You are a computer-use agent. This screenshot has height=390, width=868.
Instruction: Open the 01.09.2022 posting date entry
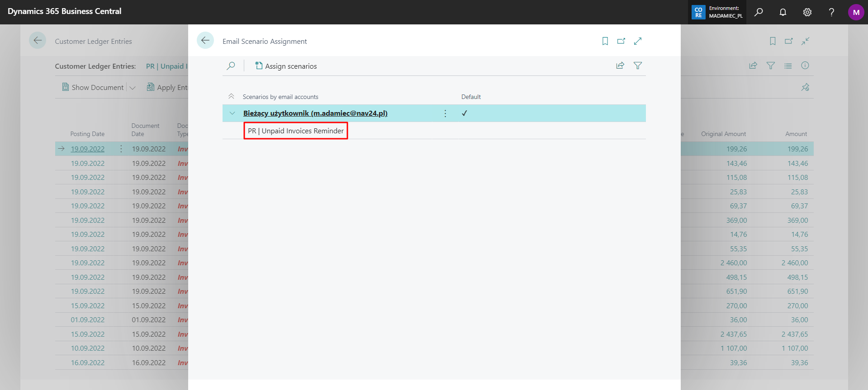87,320
